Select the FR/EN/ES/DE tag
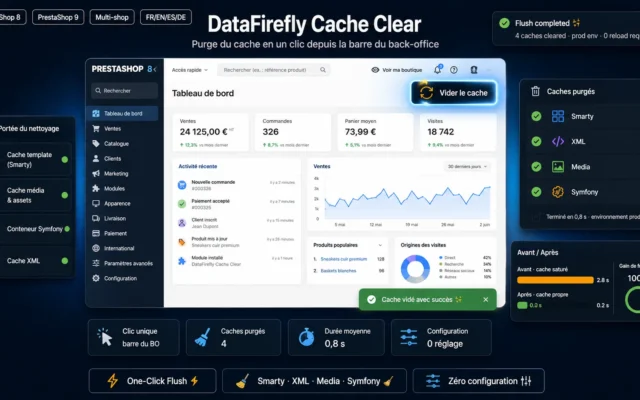The image size is (640, 400). 166,17
